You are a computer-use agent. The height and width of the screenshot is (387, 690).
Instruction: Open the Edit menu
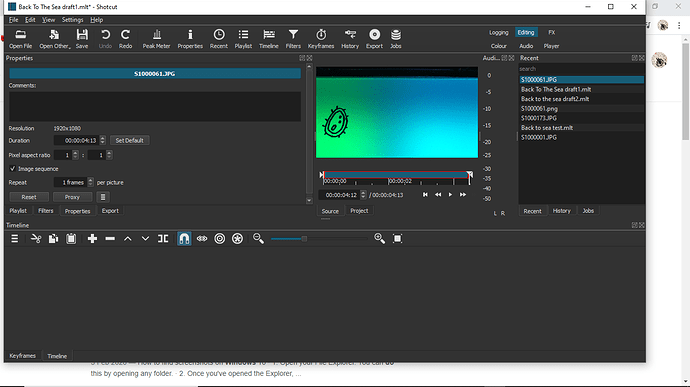click(x=30, y=20)
